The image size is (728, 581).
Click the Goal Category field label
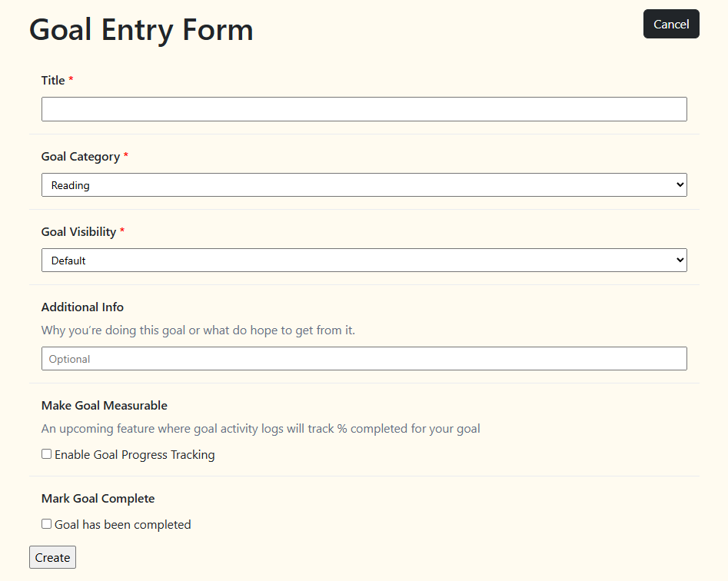[80, 157]
